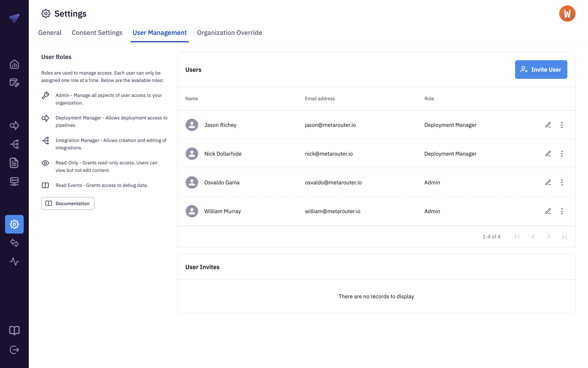Go to next page of users
The height and width of the screenshot is (368, 588).
pos(549,237)
